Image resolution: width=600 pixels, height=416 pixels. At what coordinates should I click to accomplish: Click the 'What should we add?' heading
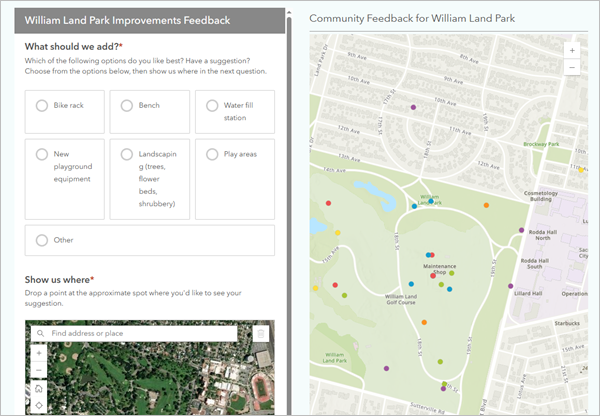pos(73,47)
